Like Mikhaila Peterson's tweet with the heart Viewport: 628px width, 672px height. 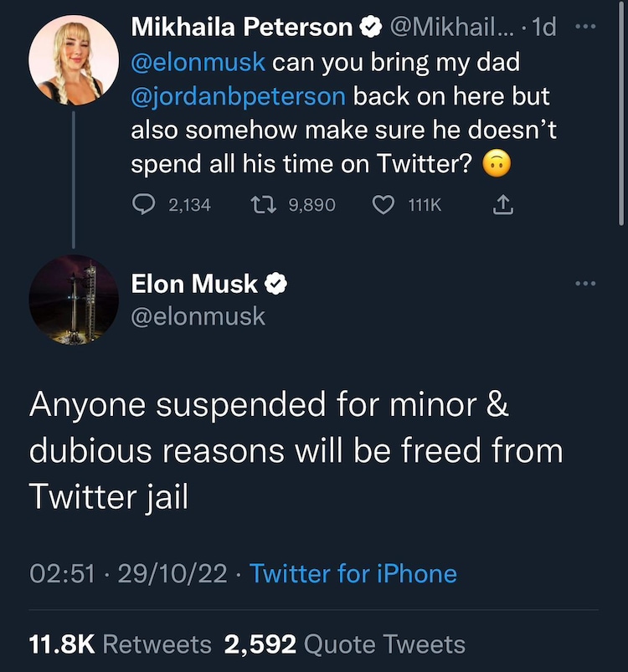tap(383, 204)
